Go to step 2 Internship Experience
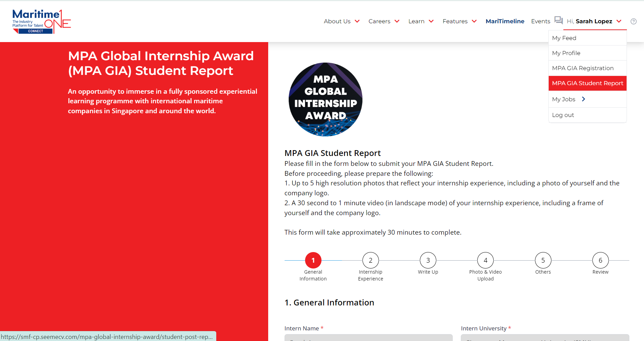Screen dimensions: 644x341 point(370,260)
